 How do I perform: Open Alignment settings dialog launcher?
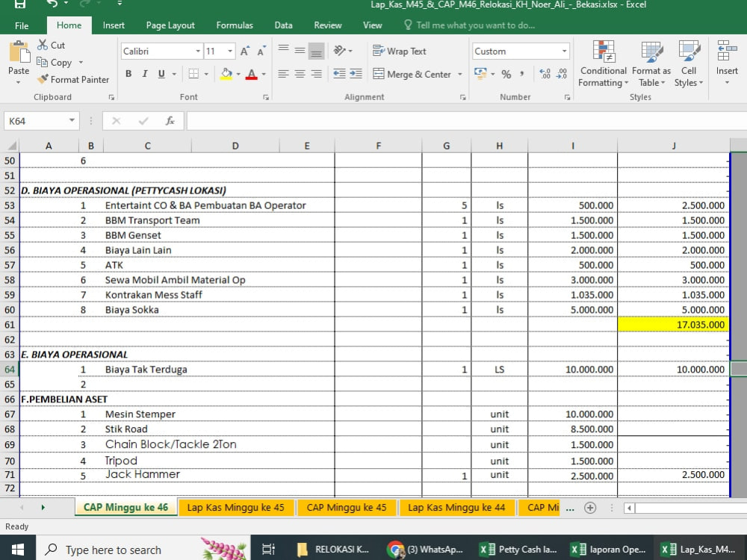462,97
